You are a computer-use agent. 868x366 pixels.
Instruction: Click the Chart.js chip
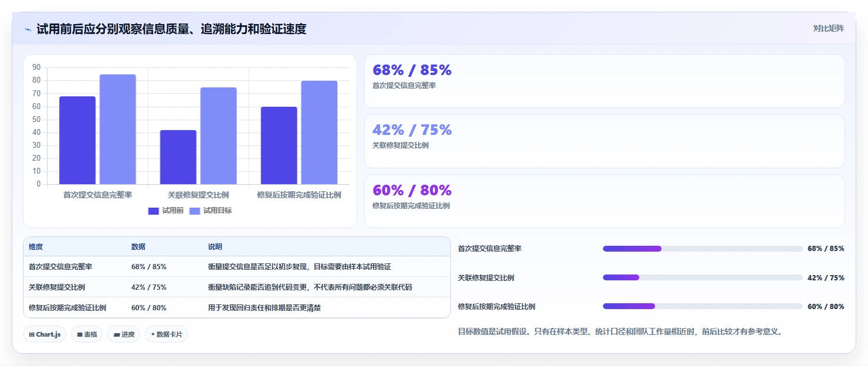coord(45,334)
